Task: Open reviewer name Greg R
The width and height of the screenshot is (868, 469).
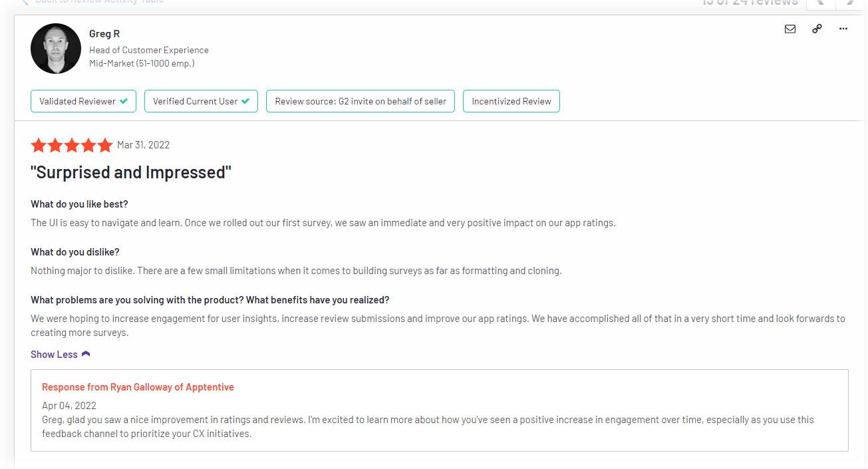Action: [x=104, y=34]
